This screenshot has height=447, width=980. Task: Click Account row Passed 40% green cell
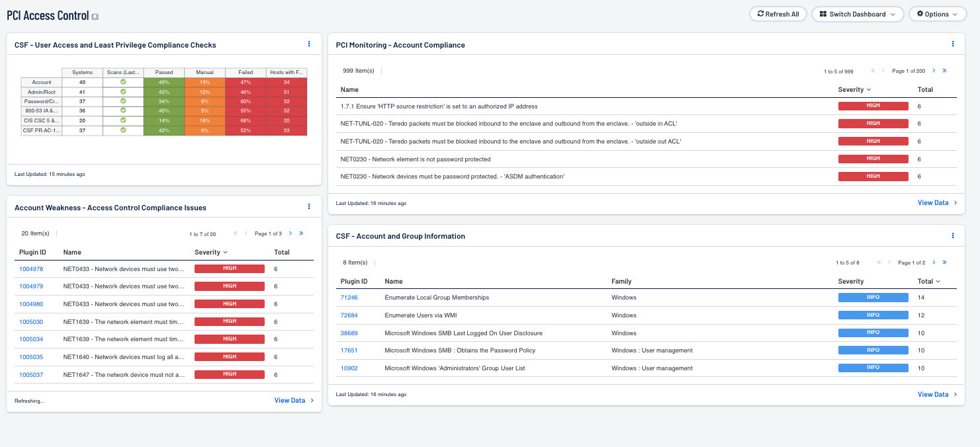[x=164, y=82]
